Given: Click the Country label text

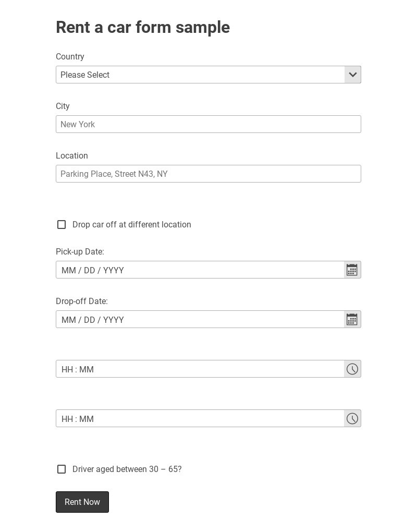Looking at the screenshot, I should pyautogui.click(x=70, y=57).
